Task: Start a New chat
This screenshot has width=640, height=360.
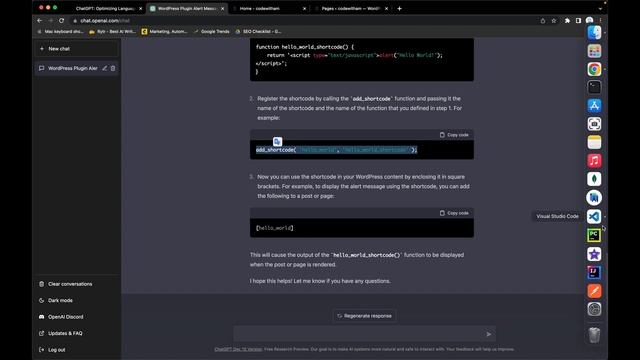Action: [77, 49]
